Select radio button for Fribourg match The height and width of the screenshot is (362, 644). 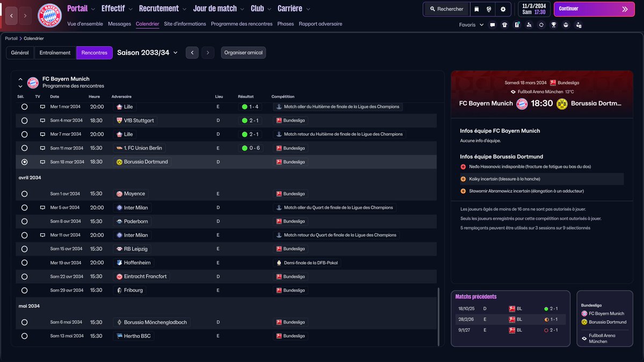[x=24, y=290]
